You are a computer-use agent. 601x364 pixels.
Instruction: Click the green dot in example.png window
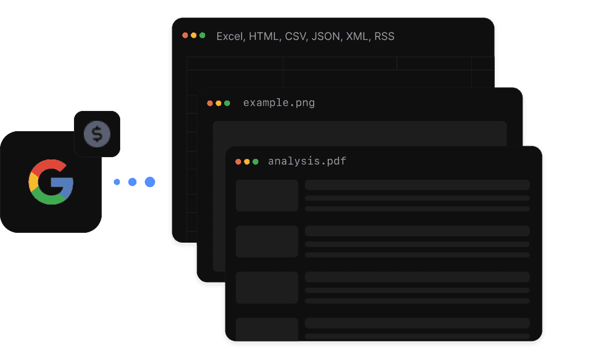(227, 103)
